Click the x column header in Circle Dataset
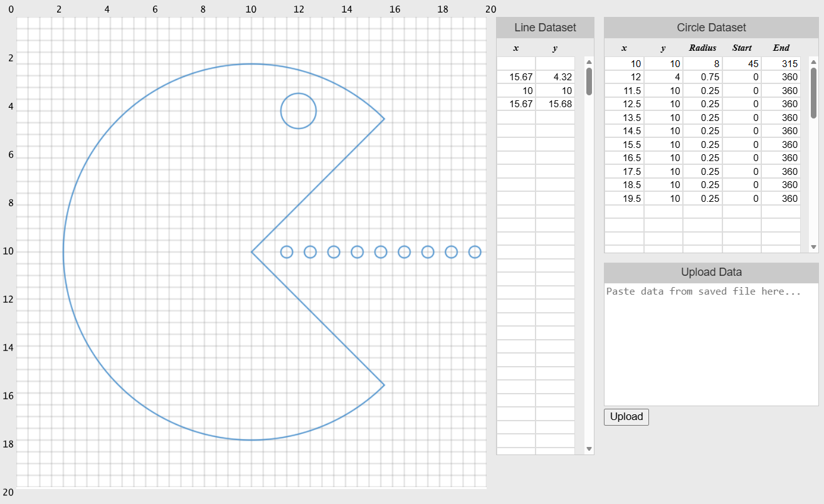824x504 pixels. click(624, 48)
